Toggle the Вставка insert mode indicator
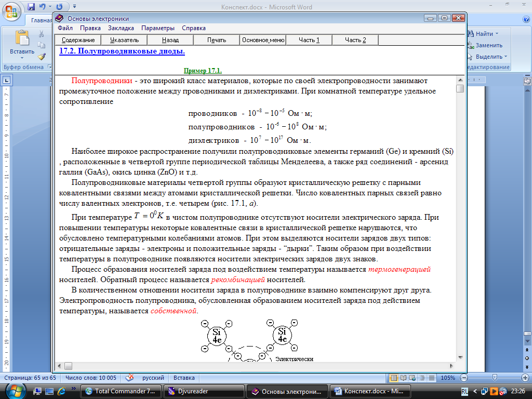532x399 pixels. [184, 378]
